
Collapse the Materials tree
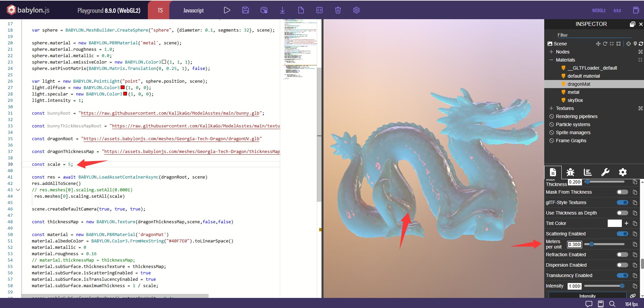(x=551, y=60)
